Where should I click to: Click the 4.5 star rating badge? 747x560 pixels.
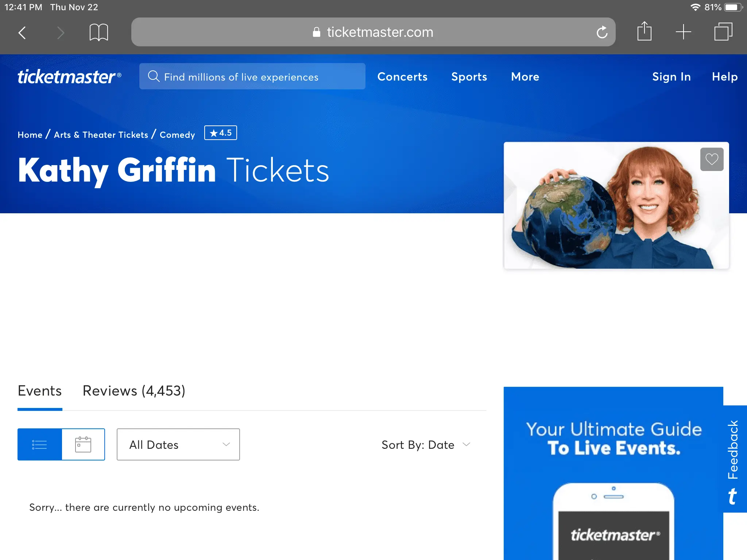[220, 133]
